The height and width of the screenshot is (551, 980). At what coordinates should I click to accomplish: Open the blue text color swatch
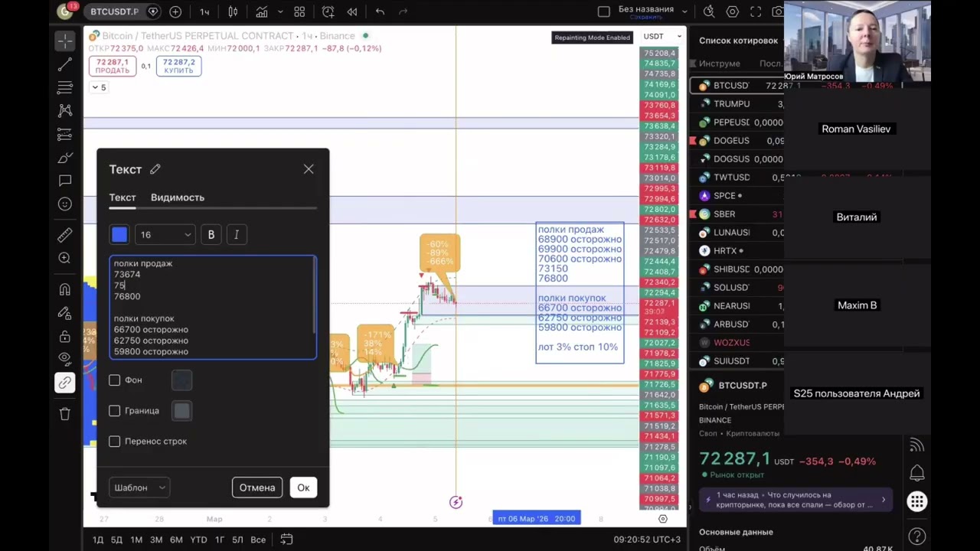pyautogui.click(x=119, y=235)
